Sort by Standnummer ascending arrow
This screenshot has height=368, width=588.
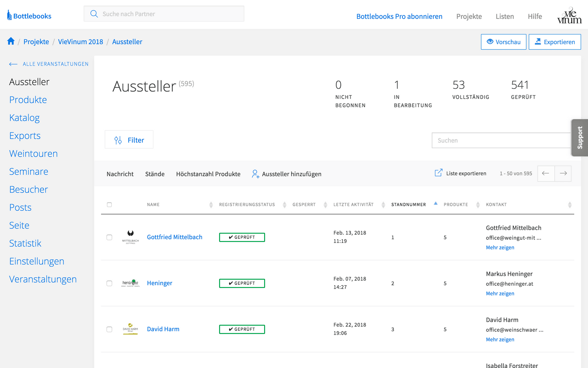click(x=435, y=203)
